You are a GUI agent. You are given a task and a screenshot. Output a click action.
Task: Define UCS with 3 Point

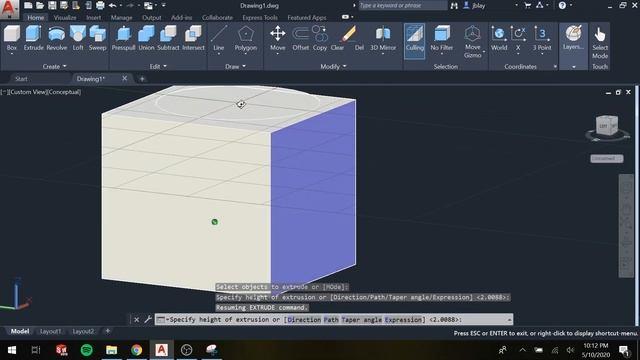click(x=542, y=38)
